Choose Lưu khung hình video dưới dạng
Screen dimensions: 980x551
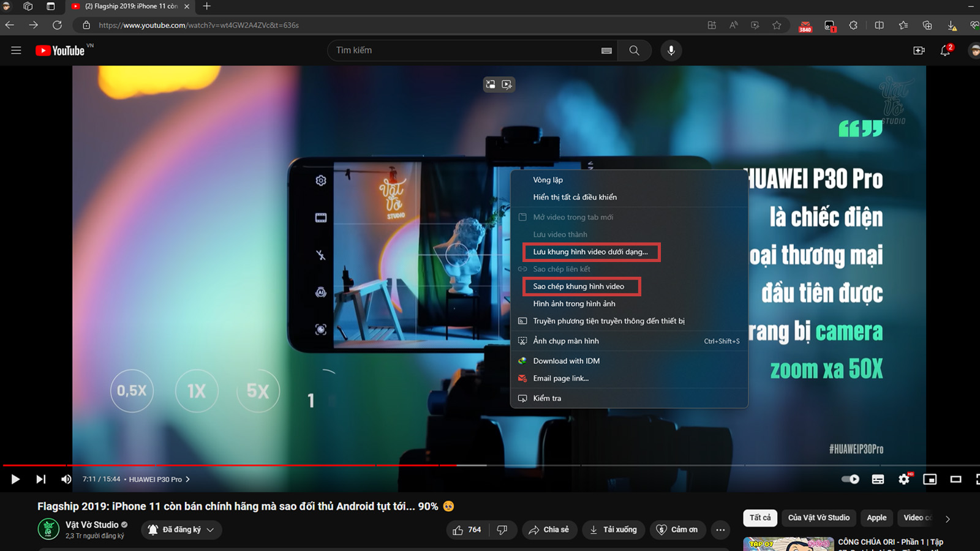pyautogui.click(x=629, y=252)
